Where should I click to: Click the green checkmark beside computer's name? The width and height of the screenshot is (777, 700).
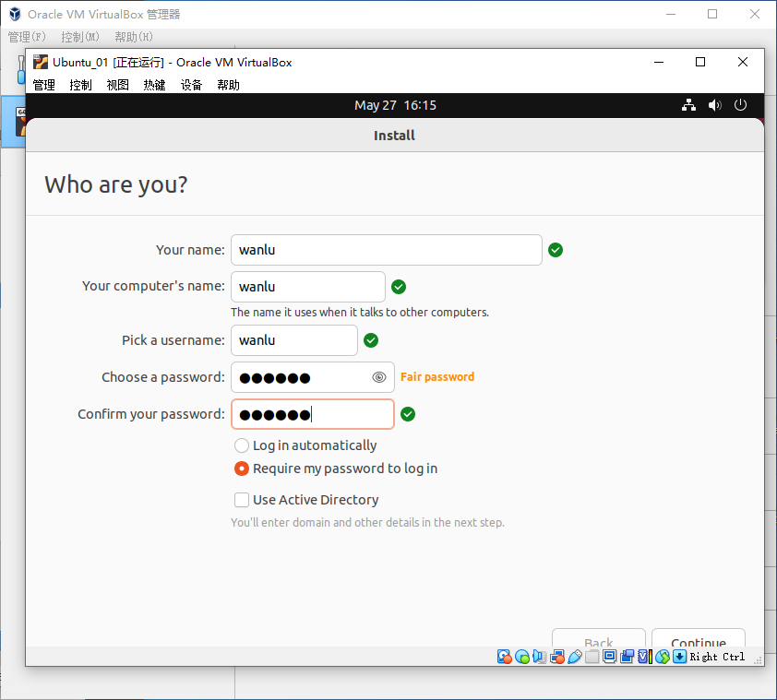pos(399,287)
